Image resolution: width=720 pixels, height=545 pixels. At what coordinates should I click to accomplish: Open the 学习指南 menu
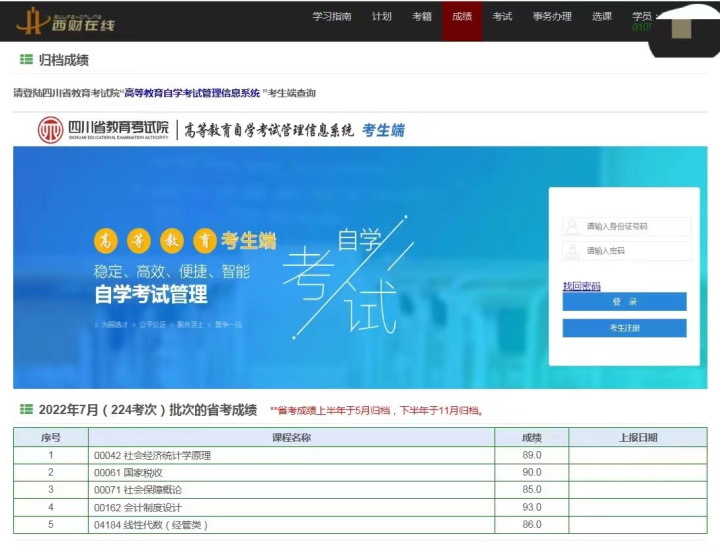[x=332, y=17]
